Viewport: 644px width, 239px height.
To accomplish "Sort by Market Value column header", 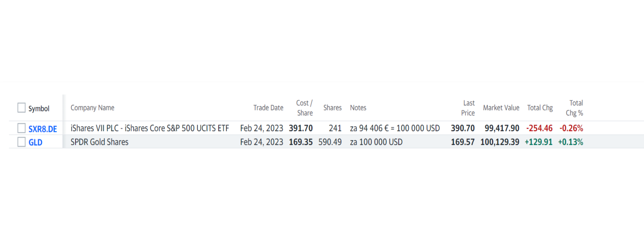I will tap(501, 108).
